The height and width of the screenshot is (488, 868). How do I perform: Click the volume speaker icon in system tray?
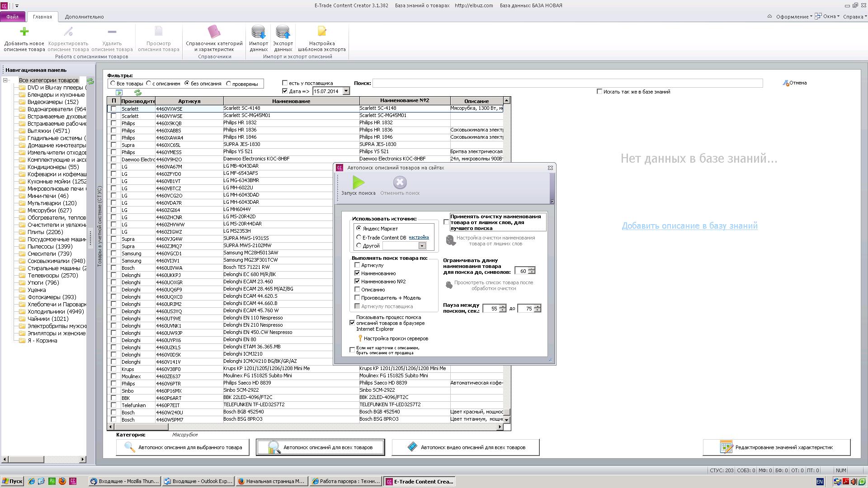(854, 482)
